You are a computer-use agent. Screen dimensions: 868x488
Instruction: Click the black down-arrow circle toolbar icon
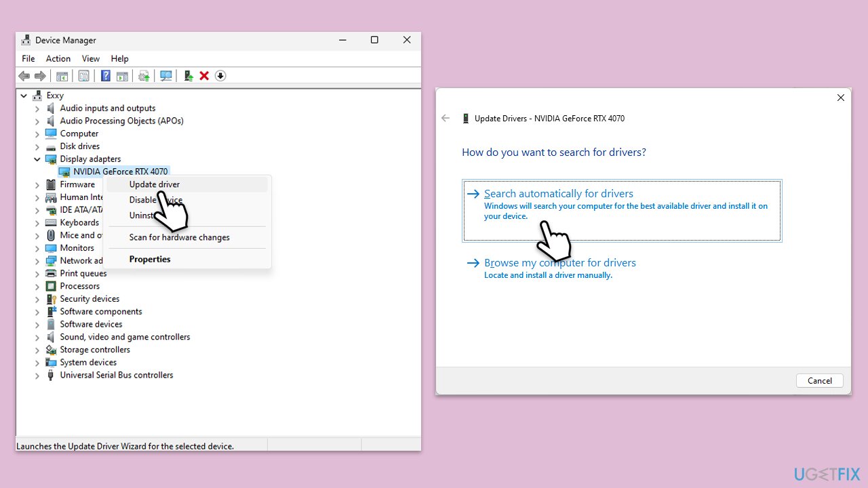pyautogui.click(x=220, y=76)
